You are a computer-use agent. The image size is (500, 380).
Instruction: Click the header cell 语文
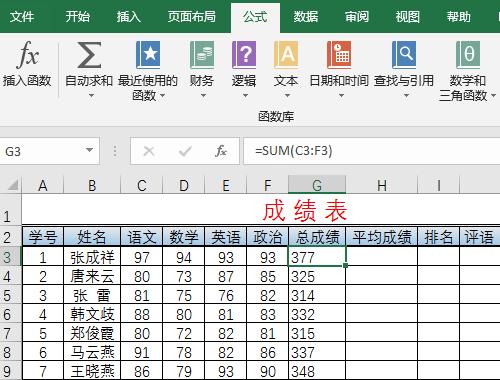tap(142, 237)
